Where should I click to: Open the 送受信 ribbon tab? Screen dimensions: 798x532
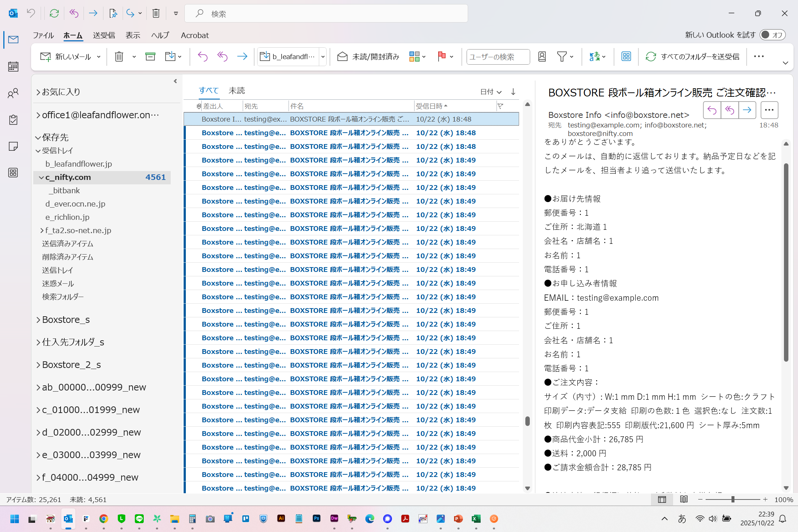(x=104, y=35)
